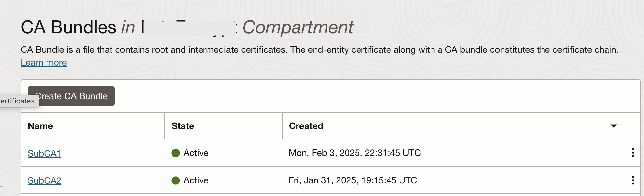Viewport: 644px width, 196px height.
Task: Click the green Active status dot for SubCA1
Action: coord(176,153)
